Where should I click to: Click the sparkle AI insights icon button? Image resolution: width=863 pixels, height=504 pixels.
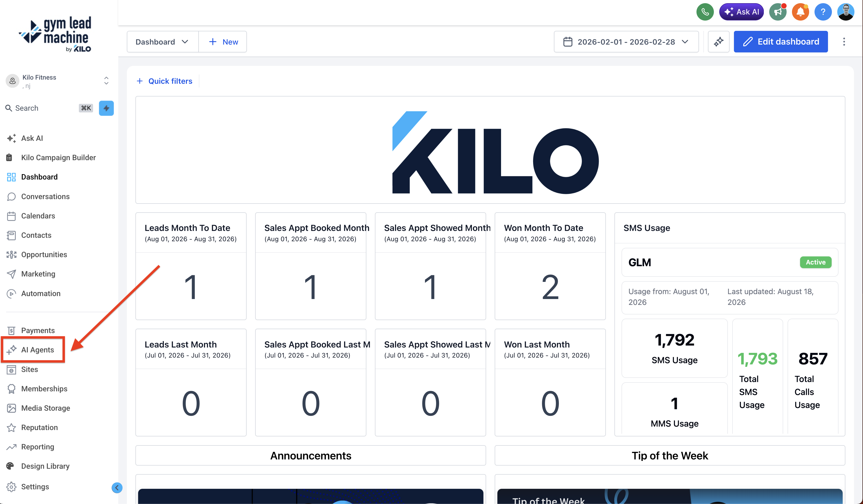(x=719, y=42)
